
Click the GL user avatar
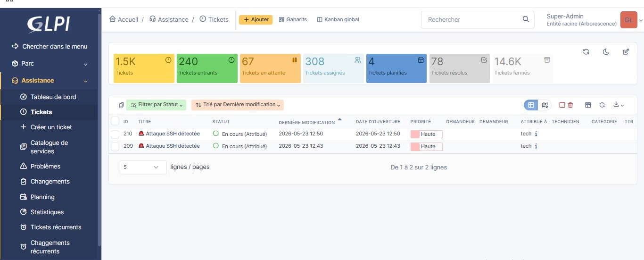[628, 20]
